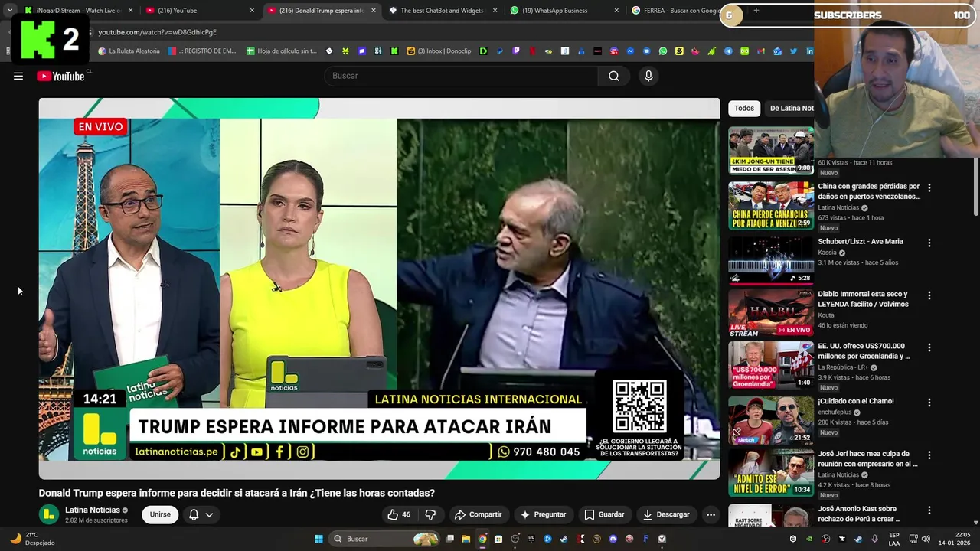This screenshot has width=980, height=551.
Task: Expand notification options chevron beside bell
Action: pyautogui.click(x=209, y=514)
